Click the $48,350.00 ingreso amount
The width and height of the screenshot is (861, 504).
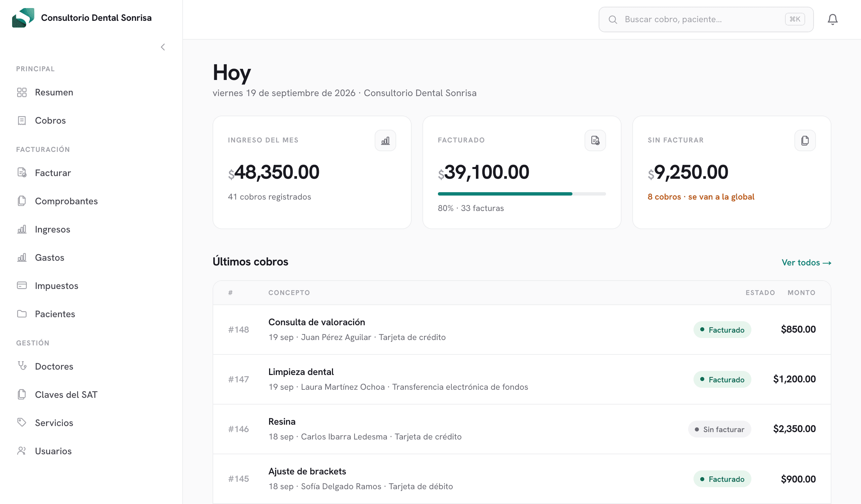coord(274,172)
